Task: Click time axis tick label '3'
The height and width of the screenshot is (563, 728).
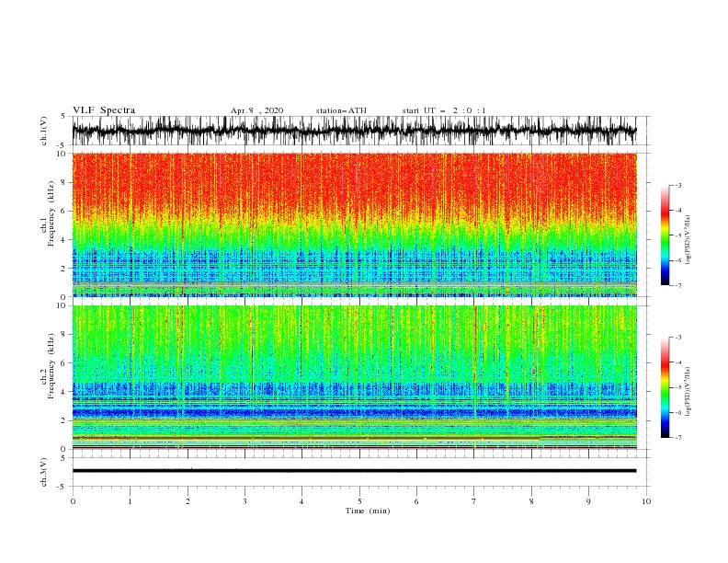Action: point(245,501)
